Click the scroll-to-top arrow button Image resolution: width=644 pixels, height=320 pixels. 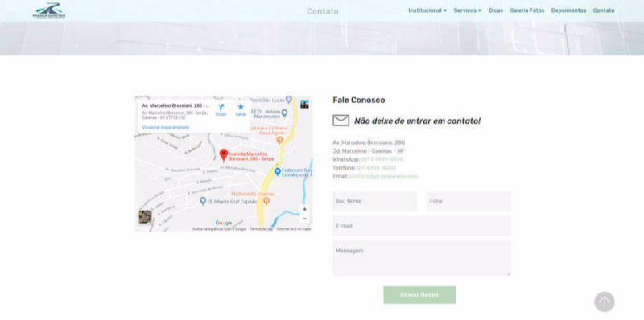pyautogui.click(x=605, y=302)
